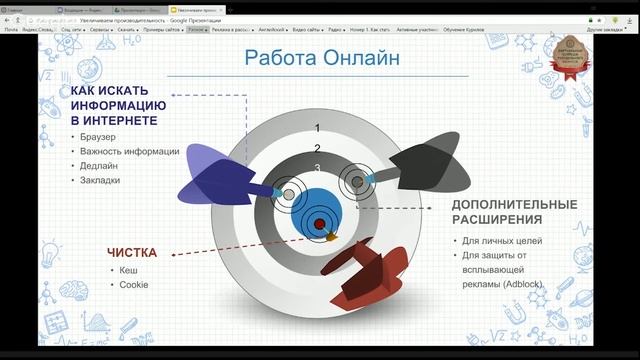640x360 pixels.
Task: Go back with the browser back arrow
Action: 7,20
